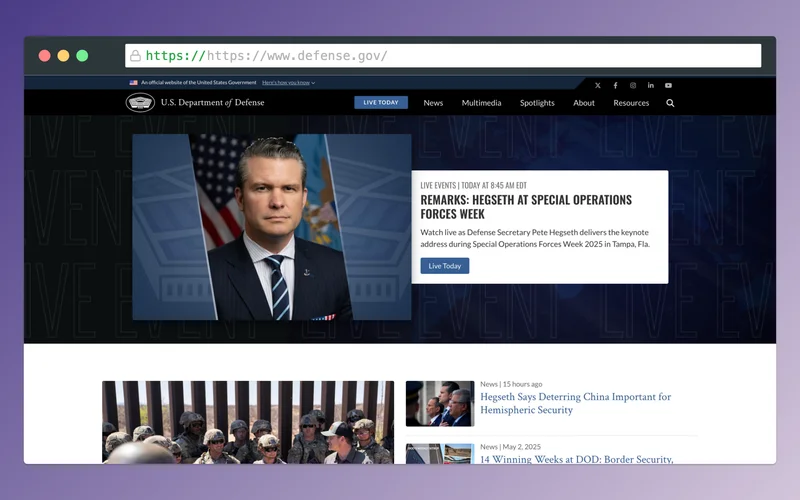The image size is (800, 500).
Task: Click the Live Today button in event card
Action: (x=445, y=266)
